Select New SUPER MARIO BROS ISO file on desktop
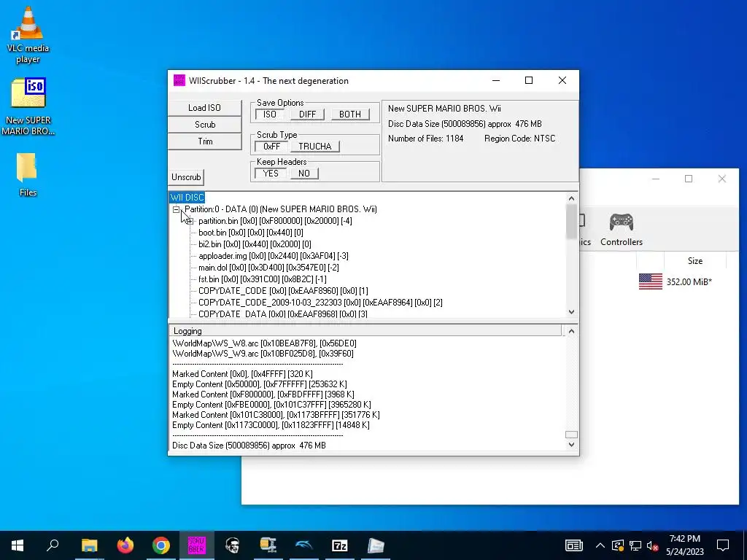The height and width of the screenshot is (560, 747). click(28, 106)
